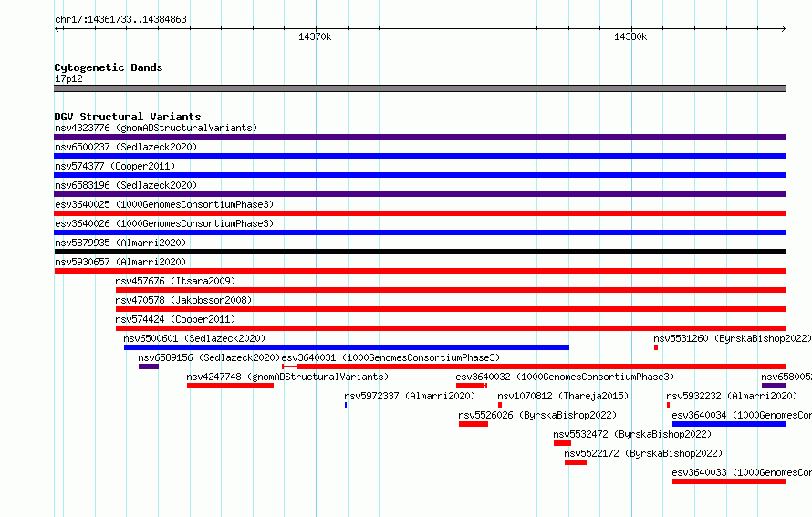Click the purple nsv658005 bar at right edge
Viewport: 812px width, 517px height.
click(x=774, y=386)
